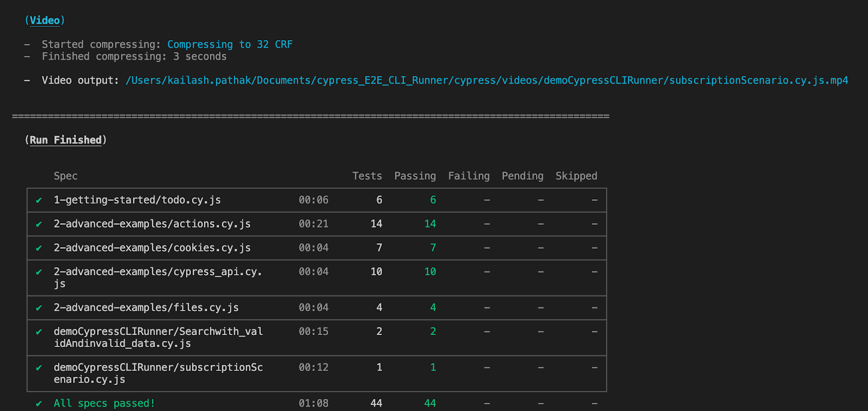Image resolution: width=868 pixels, height=411 pixels.
Task: Click the checkmark beside All specs passed!
Action: coord(39,403)
